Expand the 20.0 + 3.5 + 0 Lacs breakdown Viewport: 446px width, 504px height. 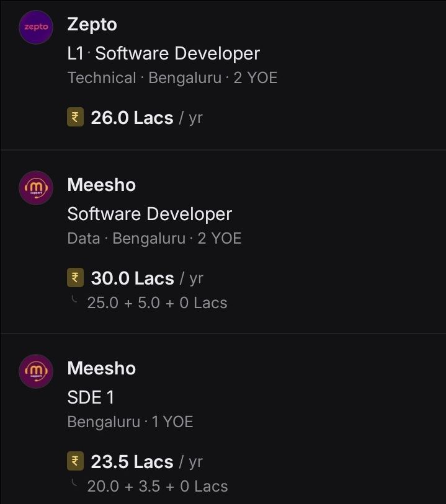158,486
